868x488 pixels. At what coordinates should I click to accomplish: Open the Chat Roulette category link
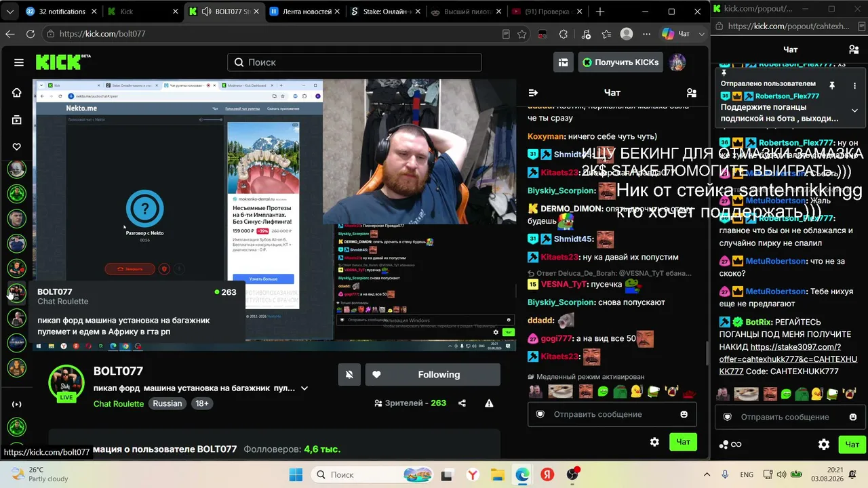coord(119,403)
